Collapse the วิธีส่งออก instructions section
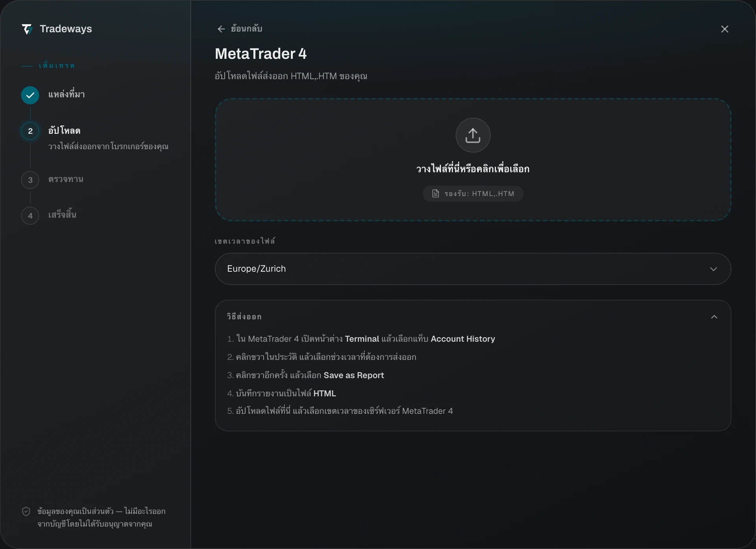 [x=714, y=317]
